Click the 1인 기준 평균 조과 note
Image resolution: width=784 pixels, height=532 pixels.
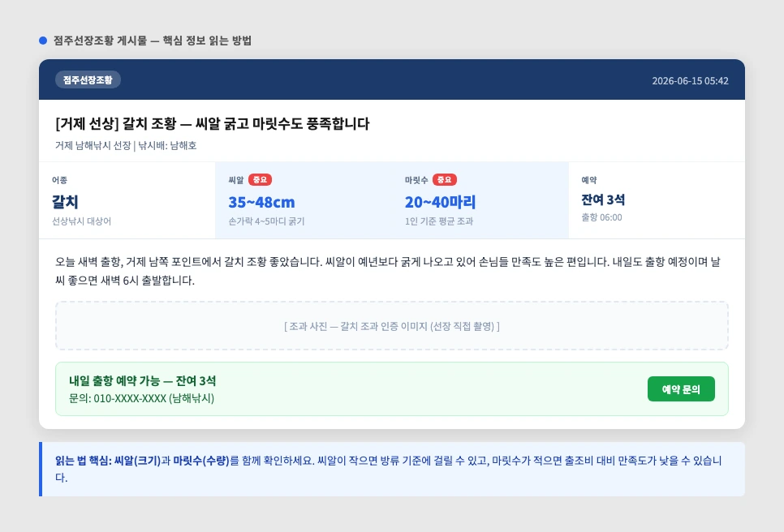pyautogui.click(x=439, y=221)
